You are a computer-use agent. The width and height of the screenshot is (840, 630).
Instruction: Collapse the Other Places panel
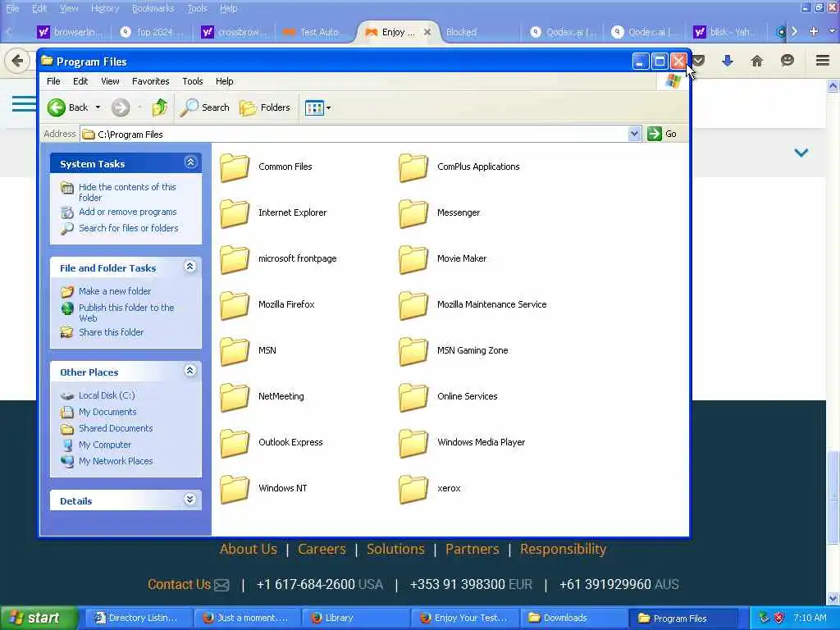point(190,370)
